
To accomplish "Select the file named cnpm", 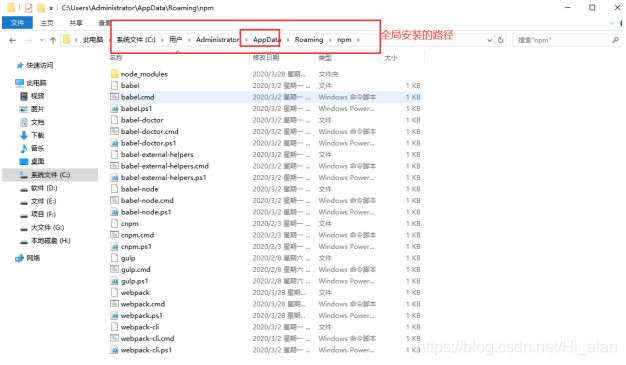I will pos(130,224).
